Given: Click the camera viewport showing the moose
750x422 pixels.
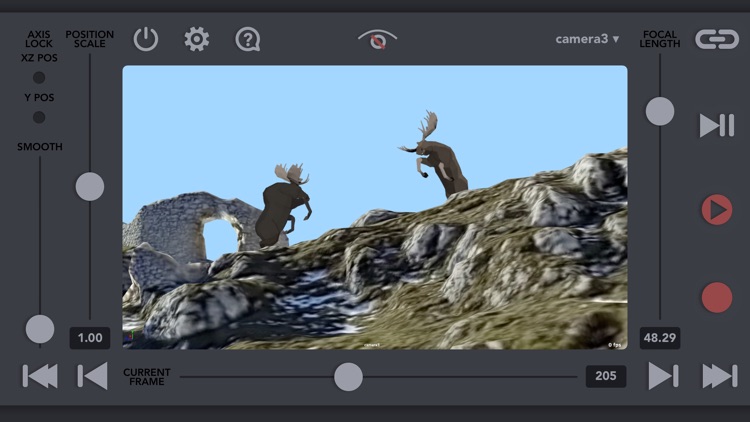Looking at the screenshot, I should [x=375, y=207].
